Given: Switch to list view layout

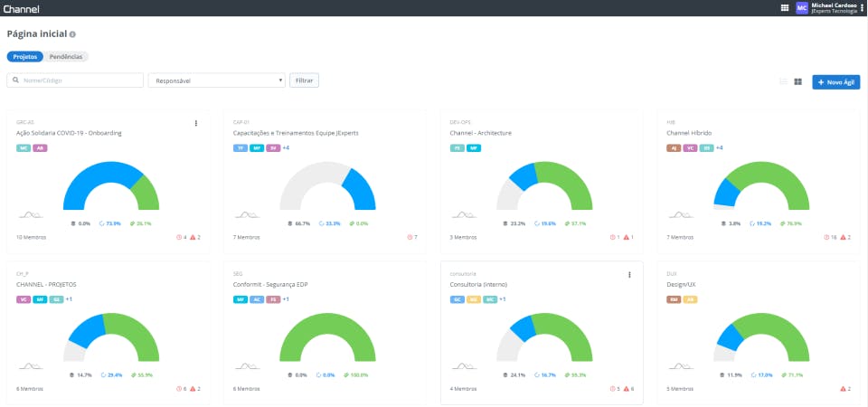Looking at the screenshot, I should [783, 81].
